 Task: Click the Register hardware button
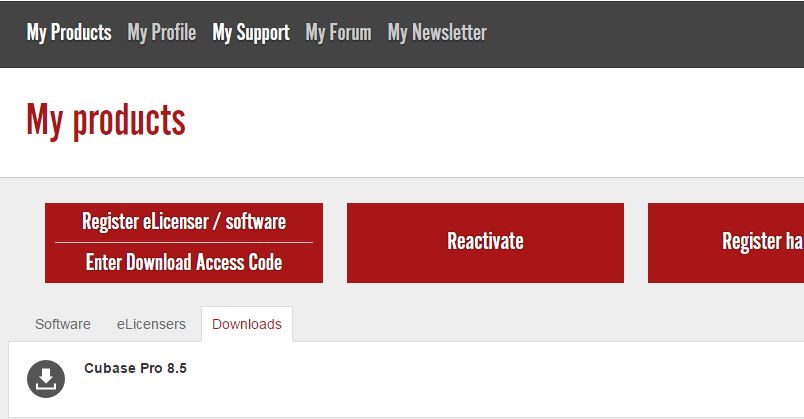pos(726,243)
